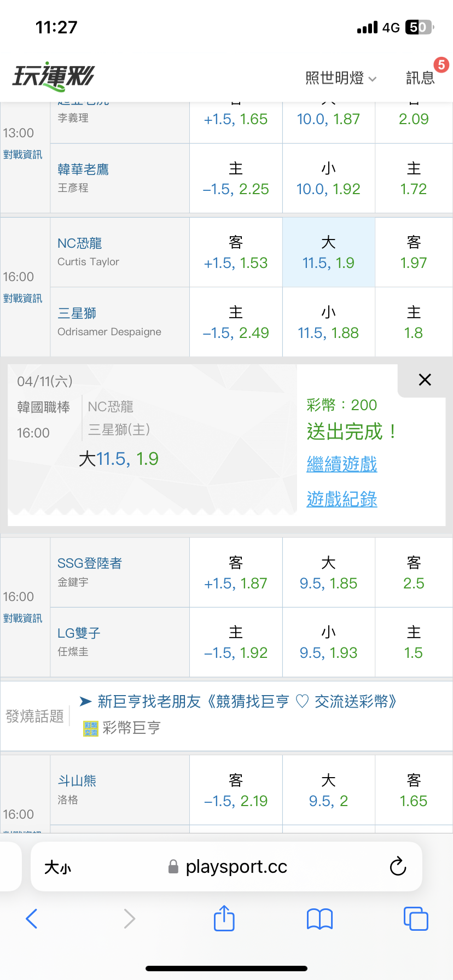Viewport: 453px width, 980px height.
Task: Select SSG登陸者 客 +1.5, 1.87 option
Action: click(236, 573)
